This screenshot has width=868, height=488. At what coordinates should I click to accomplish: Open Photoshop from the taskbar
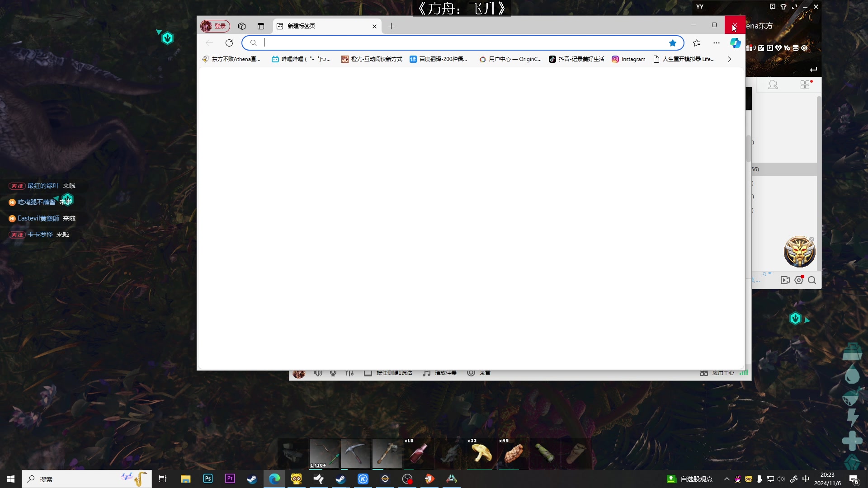point(208,479)
